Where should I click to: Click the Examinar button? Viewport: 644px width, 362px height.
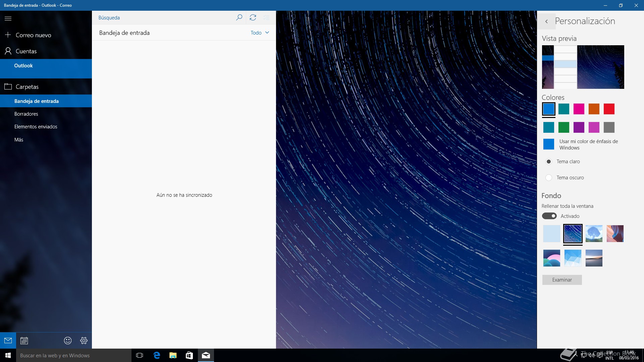point(562,280)
